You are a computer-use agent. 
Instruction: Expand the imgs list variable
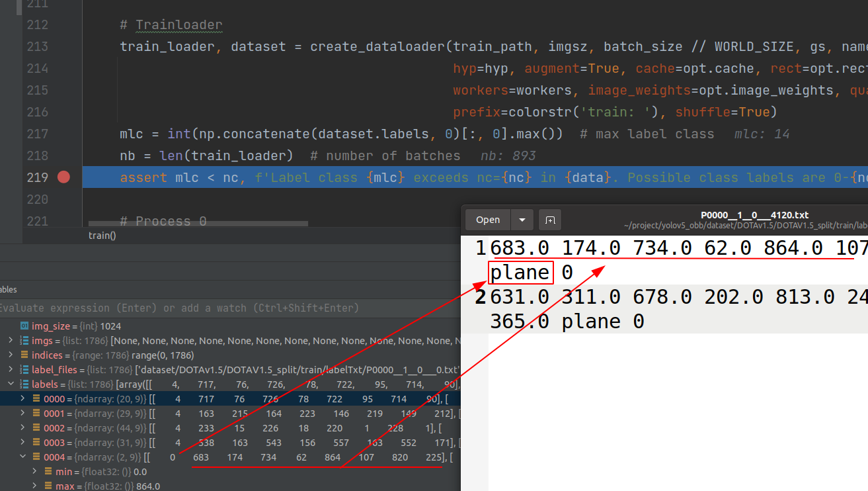(11, 341)
